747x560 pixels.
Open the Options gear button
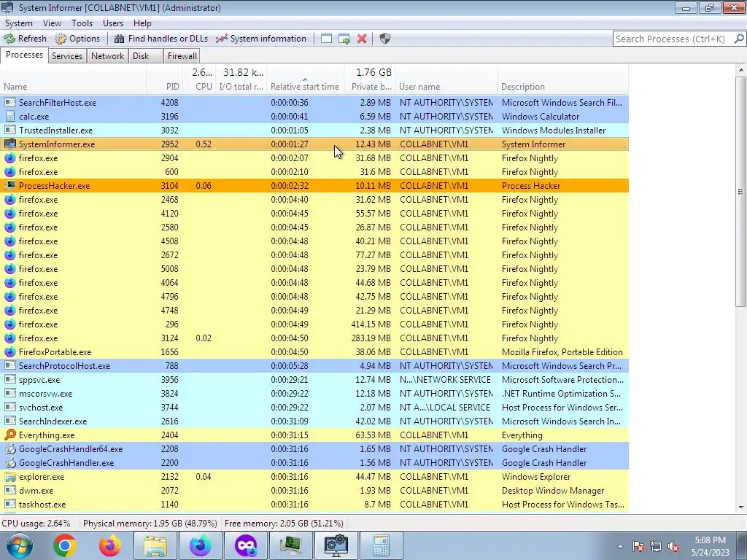pyautogui.click(x=77, y=39)
